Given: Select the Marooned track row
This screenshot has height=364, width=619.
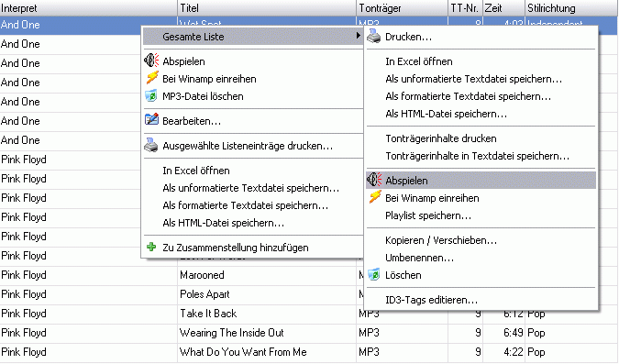Looking at the screenshot, I should (202, 275).
